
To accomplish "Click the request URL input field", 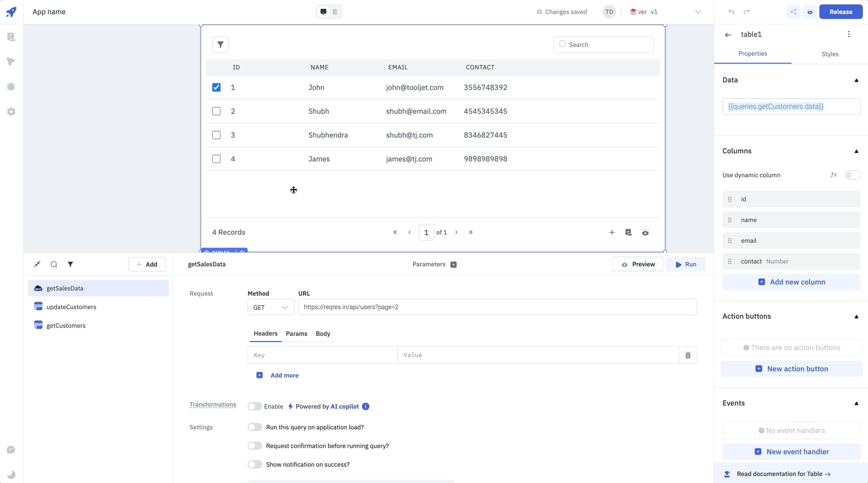I will click(497, 307).
